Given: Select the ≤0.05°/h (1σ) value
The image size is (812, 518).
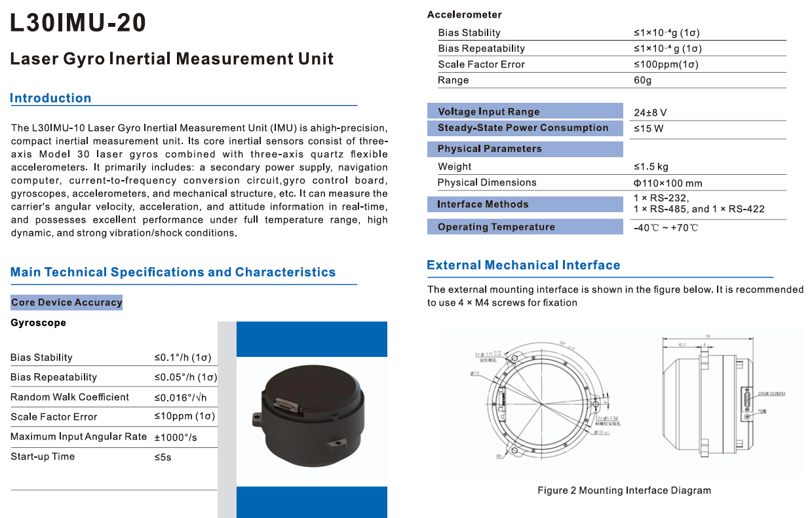Looking at the screenshot, I should pos(185,377).
